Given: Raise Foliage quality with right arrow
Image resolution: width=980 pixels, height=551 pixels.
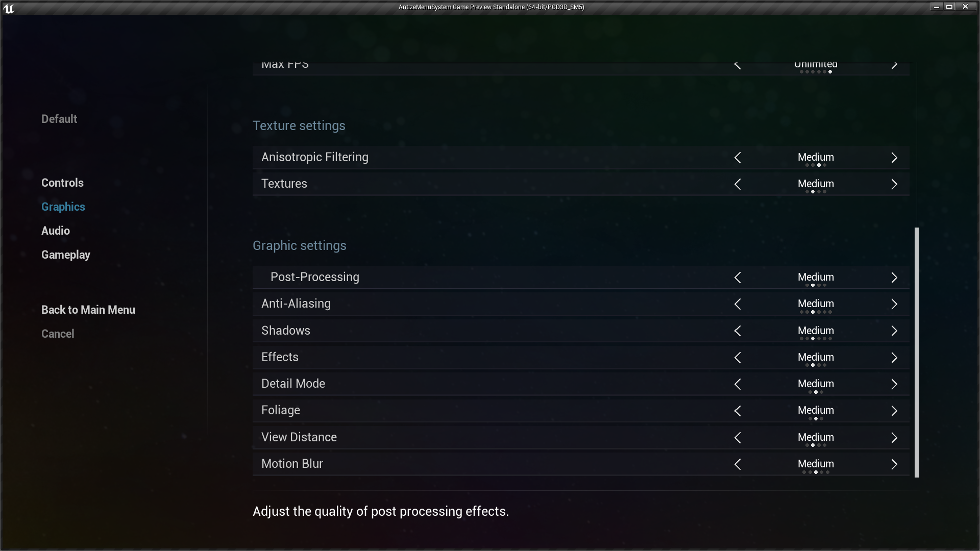Looking at the screenshot, I should coord(894,411).
